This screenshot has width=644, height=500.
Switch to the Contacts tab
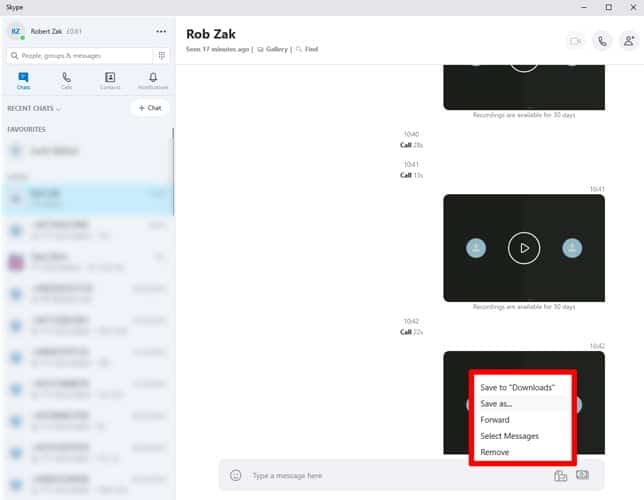click(x=110, y=81)
